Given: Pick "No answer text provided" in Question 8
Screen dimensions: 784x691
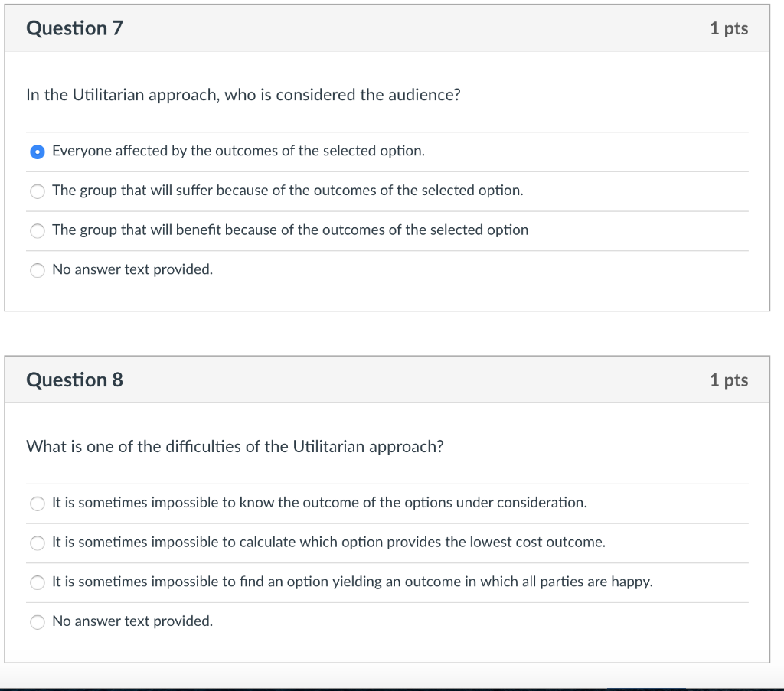Looking at the screenshot, I should pyautogui.click(x=38, y=622).
